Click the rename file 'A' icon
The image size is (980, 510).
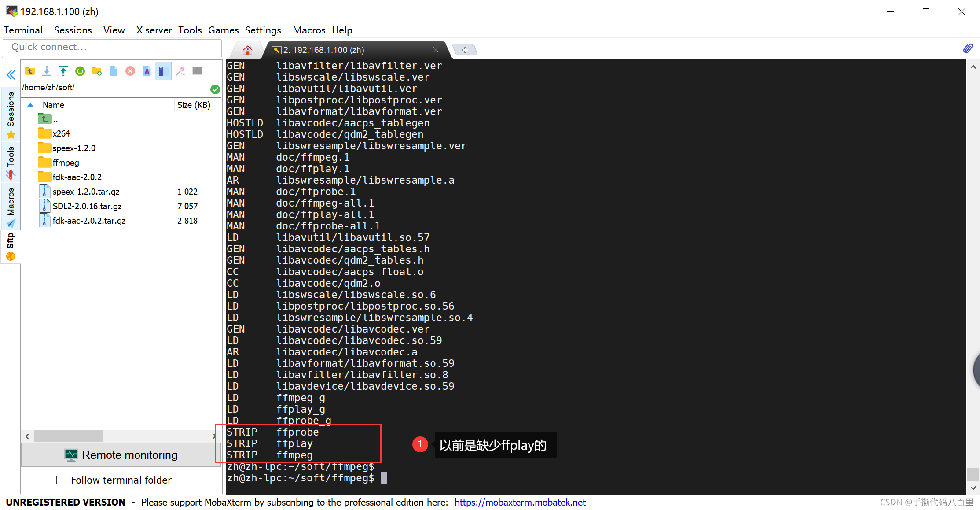point(147,71)
